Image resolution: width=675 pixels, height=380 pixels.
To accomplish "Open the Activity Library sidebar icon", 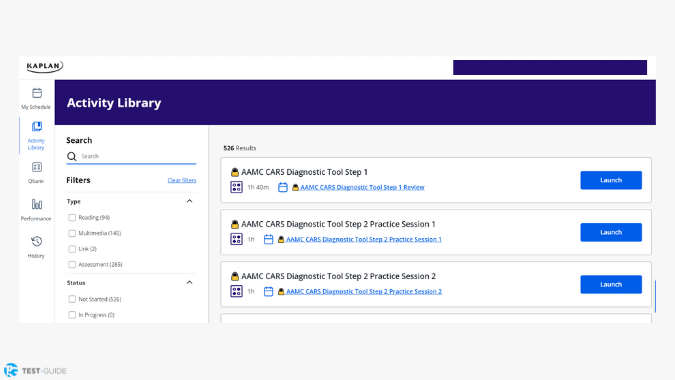I will (37, 126).
